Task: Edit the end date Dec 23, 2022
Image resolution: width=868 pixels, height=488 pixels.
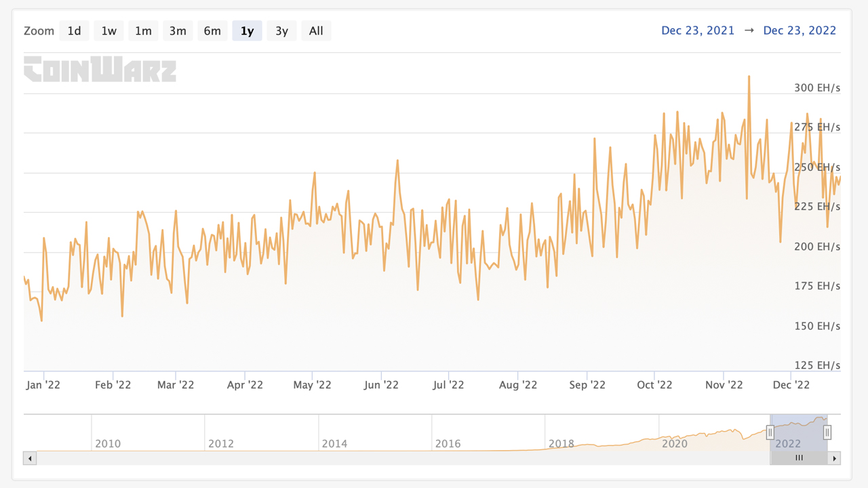Action: (800, 30)
